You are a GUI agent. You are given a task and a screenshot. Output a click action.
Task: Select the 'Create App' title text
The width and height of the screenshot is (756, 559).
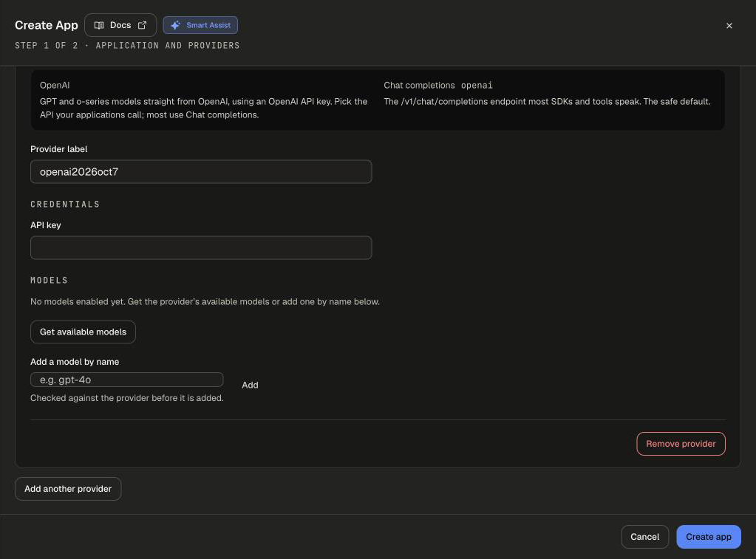pos(47,25)
